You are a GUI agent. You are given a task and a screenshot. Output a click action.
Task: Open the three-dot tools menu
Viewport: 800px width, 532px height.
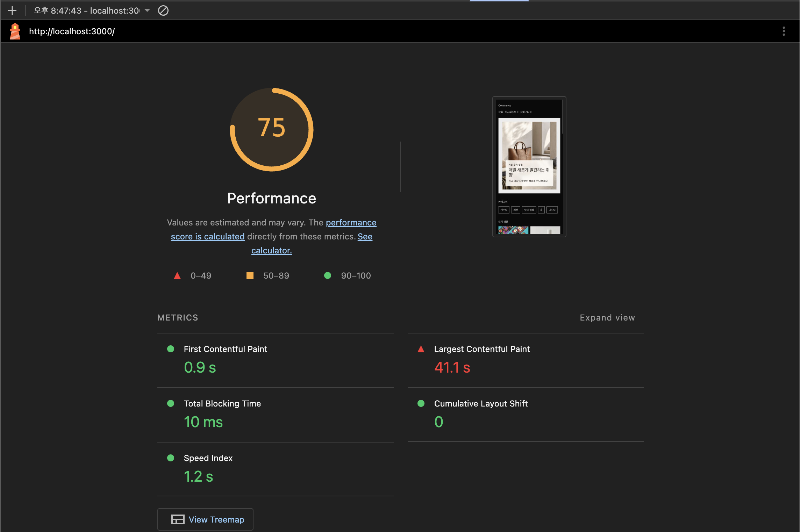(784, 31)
